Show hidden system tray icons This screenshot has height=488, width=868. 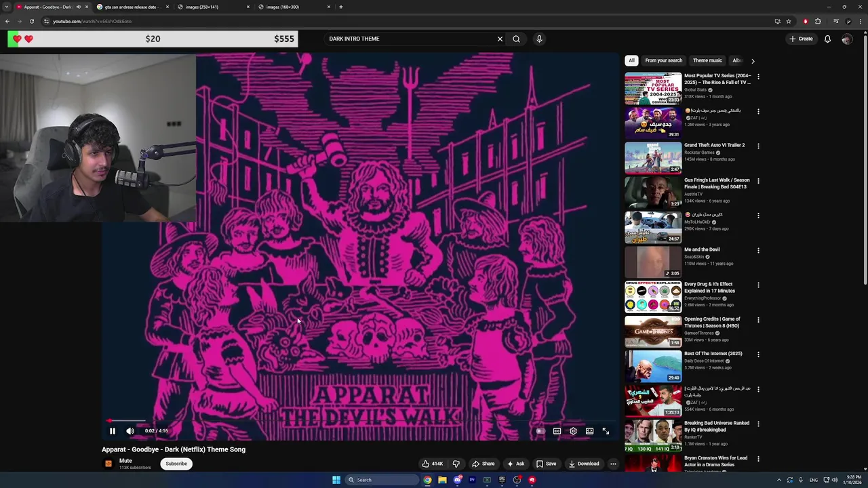(x=778, y=480)
